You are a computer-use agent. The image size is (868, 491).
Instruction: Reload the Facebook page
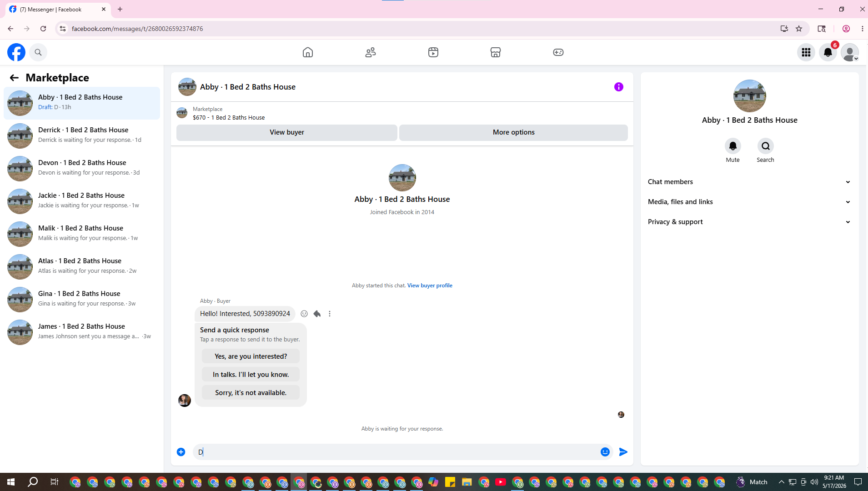coord(43,29)
